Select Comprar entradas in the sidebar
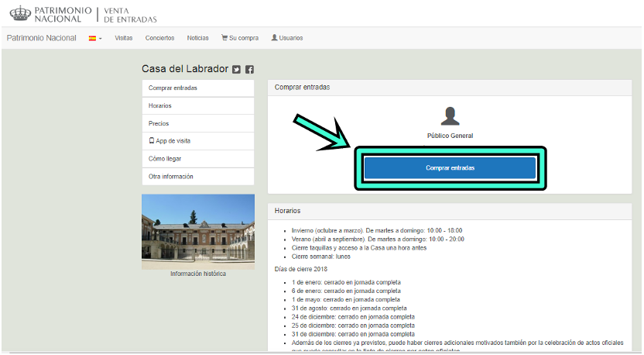 pos(173,88)
